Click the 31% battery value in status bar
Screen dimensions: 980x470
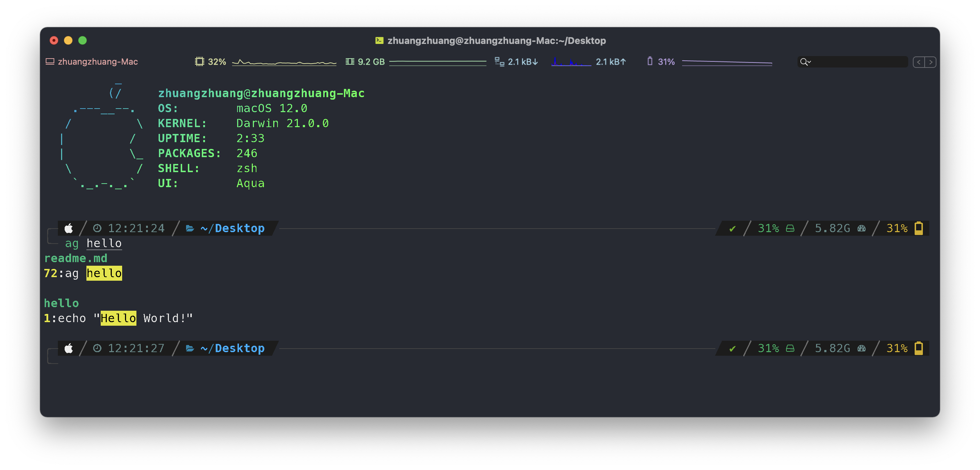[x=666, y=62]
